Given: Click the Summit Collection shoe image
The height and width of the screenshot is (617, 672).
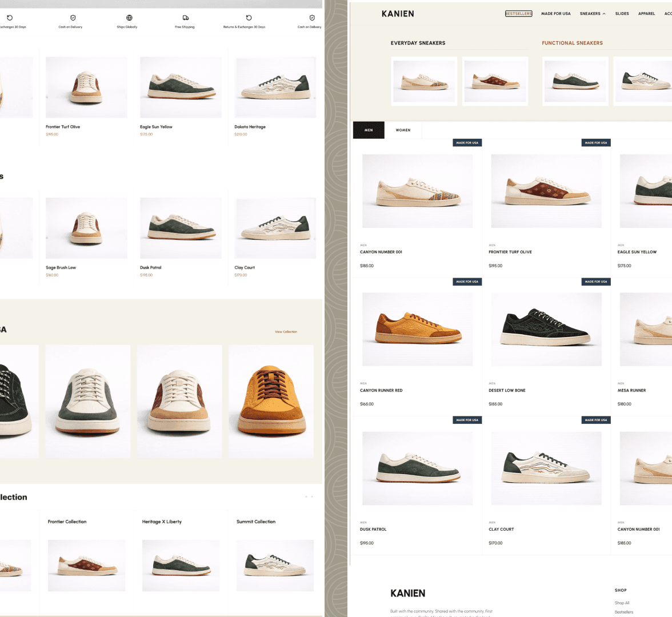Looking at the screenshot, I should point(275,566).
